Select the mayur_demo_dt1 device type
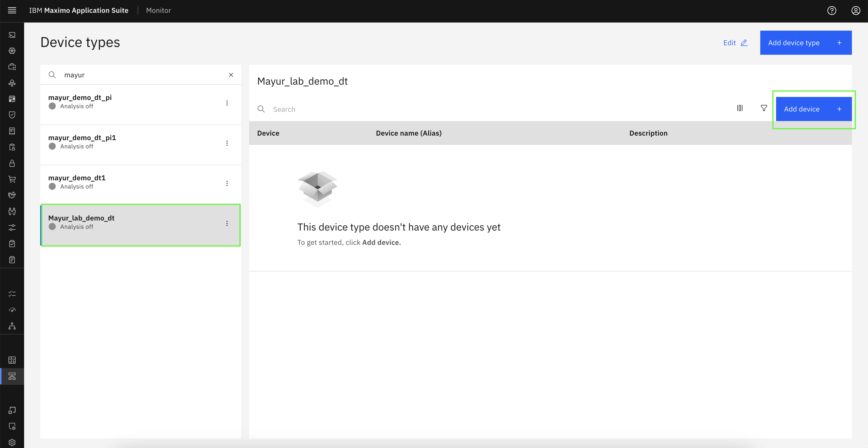The height and width of the screenshot is (448, 868). 140,185
